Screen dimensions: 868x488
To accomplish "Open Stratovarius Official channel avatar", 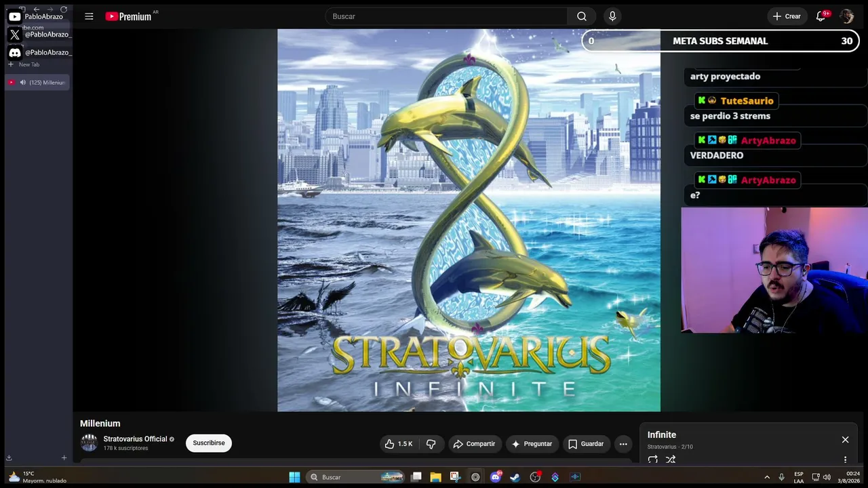I will click(89, 443).
